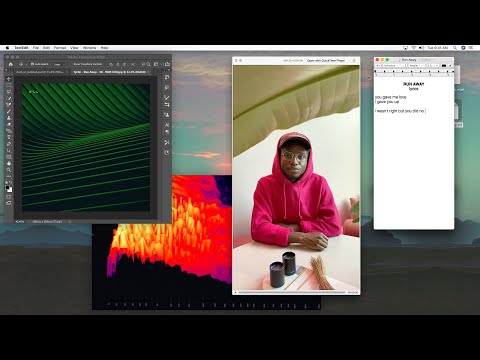The width and height of the screenshot is (480, 360).
Task: Open the font family dropdown in TextEdit
Action: 395,66
